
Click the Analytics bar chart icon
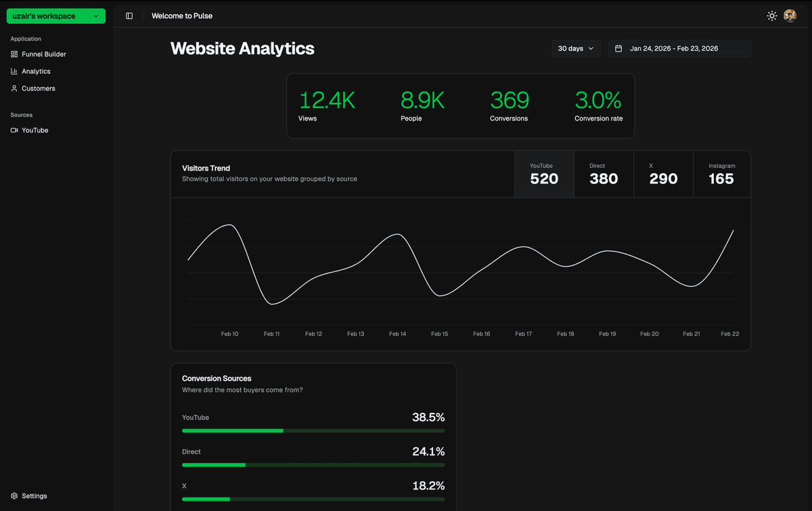pos(14,71)
